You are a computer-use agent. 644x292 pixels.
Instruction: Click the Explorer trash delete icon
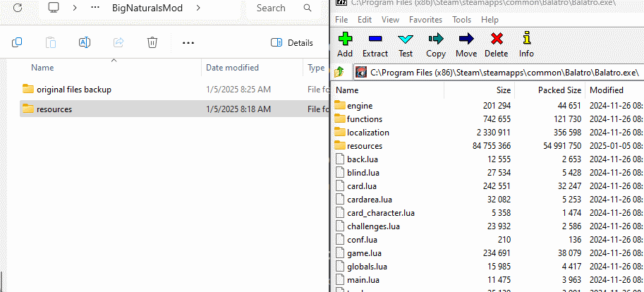pyautogui.click(x=152, y=42)
